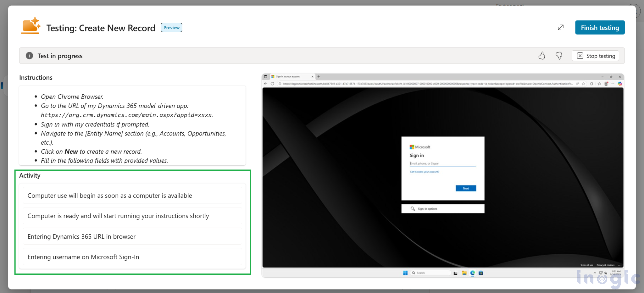Click the read aloud icon in address bar
644x293 pixels.
[x=577, y=84]
